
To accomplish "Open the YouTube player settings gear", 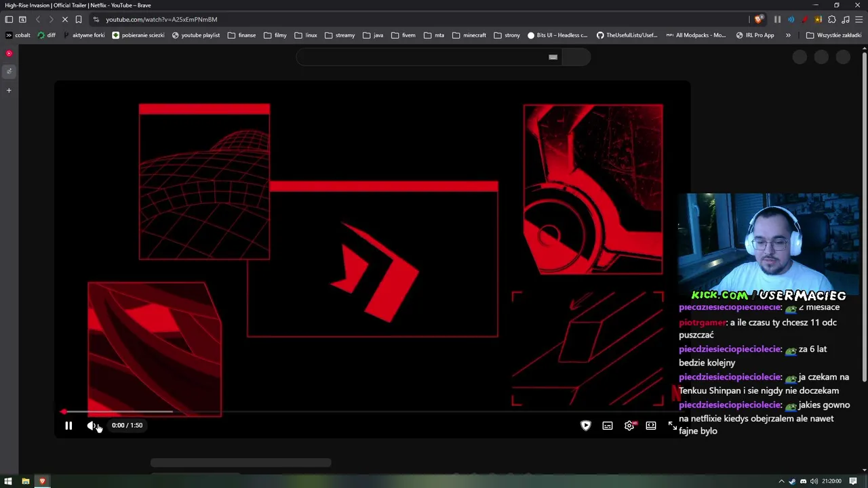I will pyautogui.click(x=629, y=426).
